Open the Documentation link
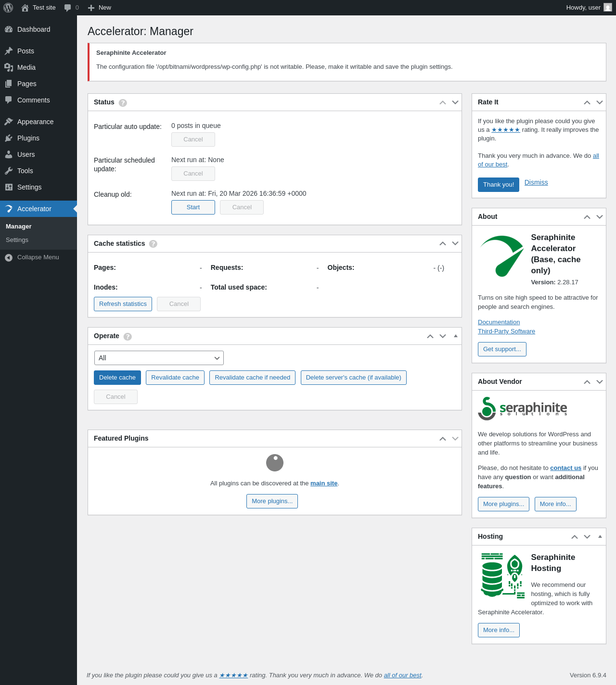This screenshot has width=616, height=685. coord(499,322)
